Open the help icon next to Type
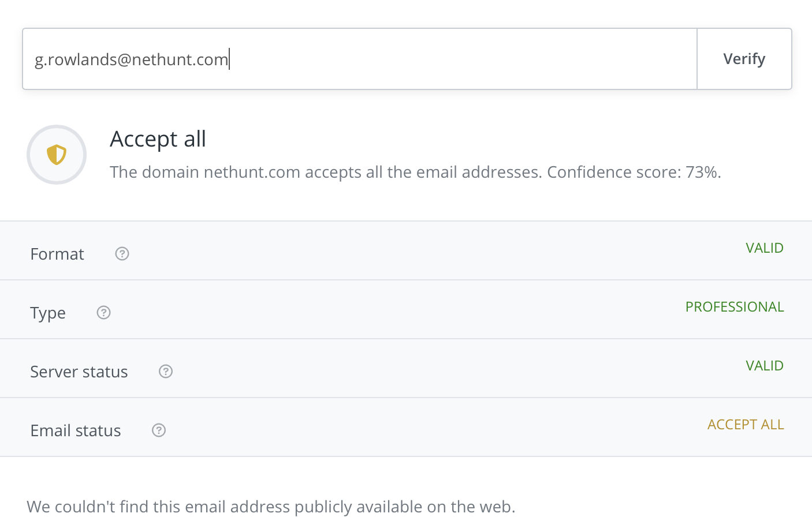 [x=103, y=313]
